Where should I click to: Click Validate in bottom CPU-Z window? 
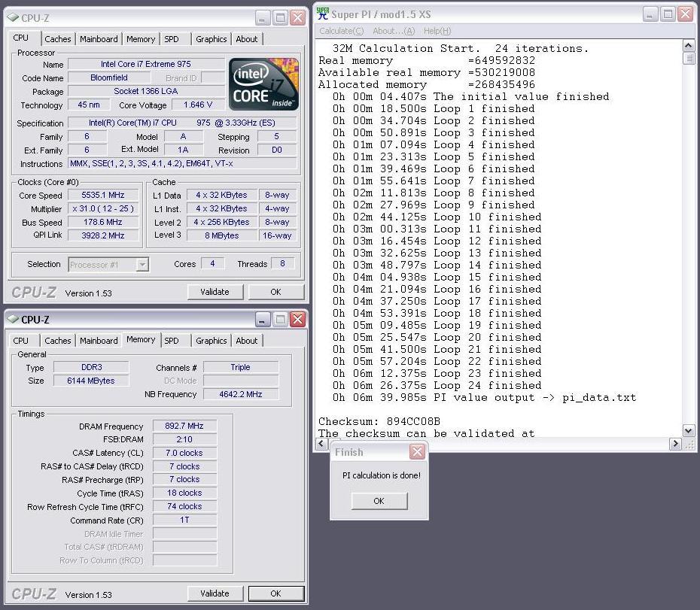[215, 593]
